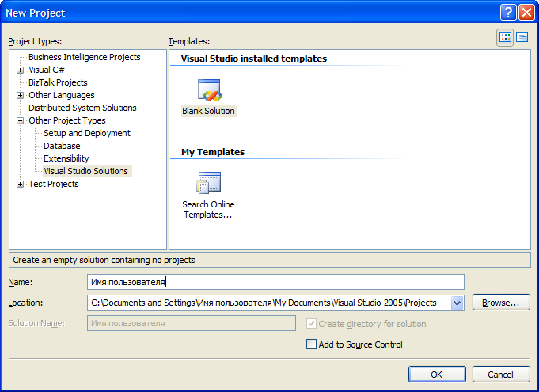Click into the Location path field

pos(269,303)
